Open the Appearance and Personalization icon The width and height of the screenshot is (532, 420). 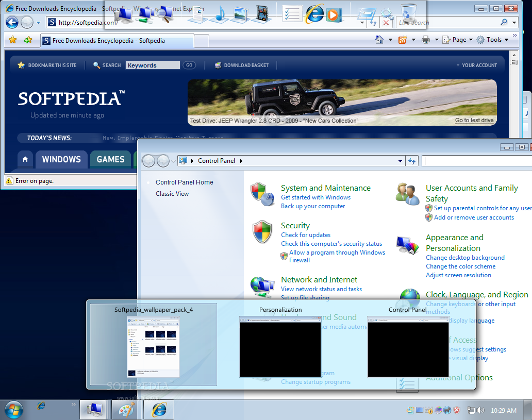coord(407,245)
